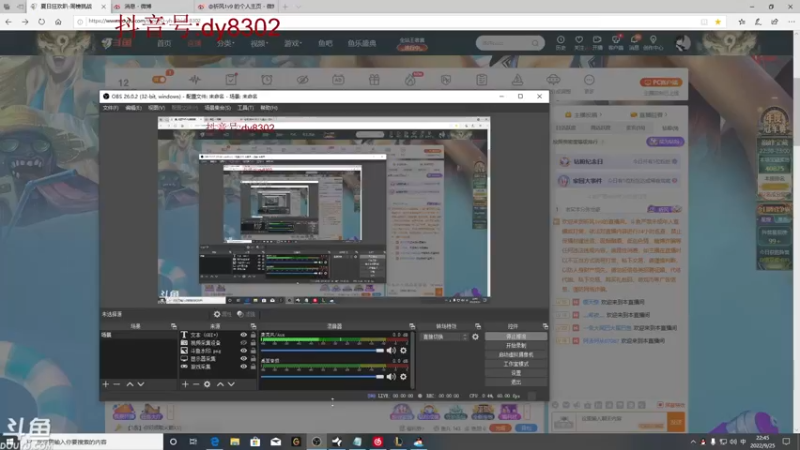Click the crossed-eye icon in Douyu toolbar
This screenshot has height=450, width=800.
tap(303, 80)
